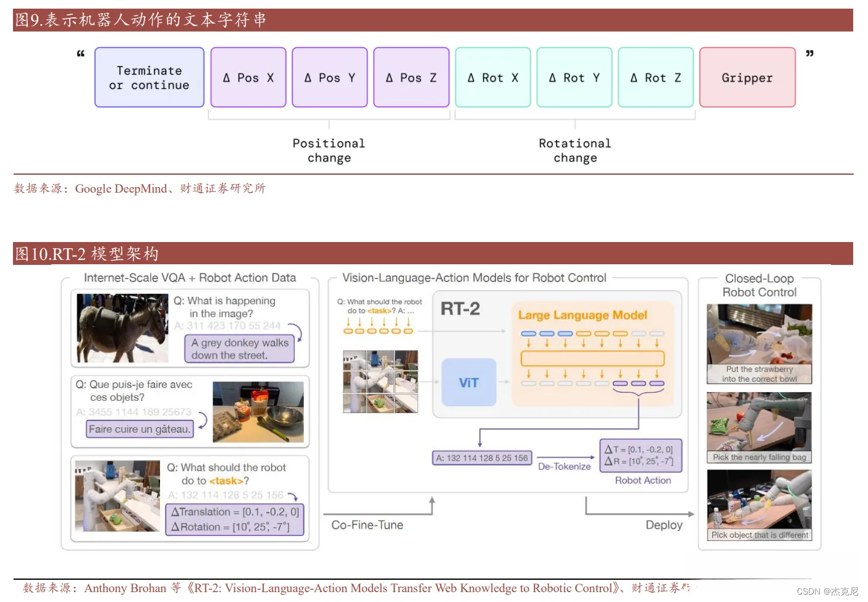The height and width of the screenshot is (602, 868).
Task: Click the 'Faire cuire un gâteau.' answer box
Action: [140, 429]
